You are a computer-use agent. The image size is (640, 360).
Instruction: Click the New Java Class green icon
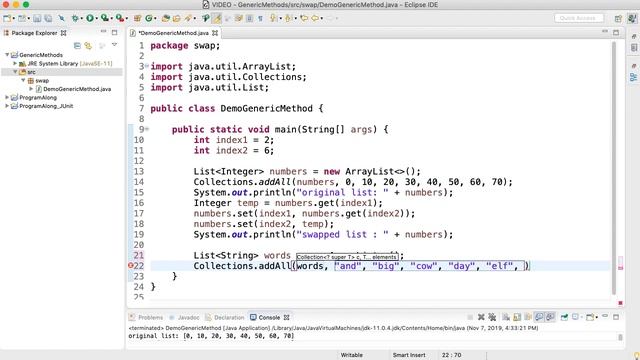tap(149, 18)
